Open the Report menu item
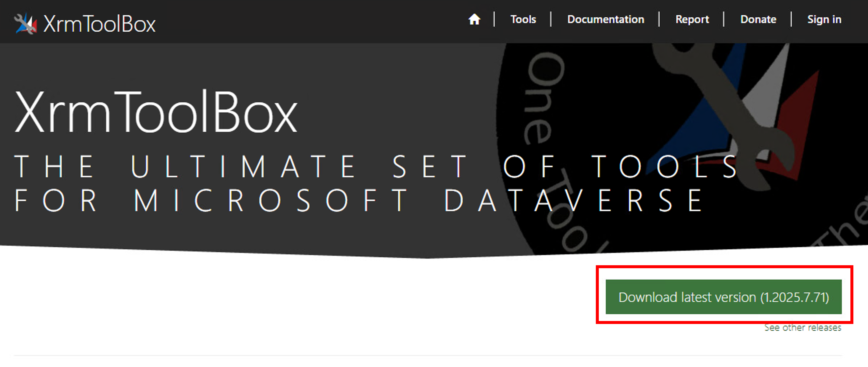The height and width of the screenshot is (367, 868). tap(692, 19)
